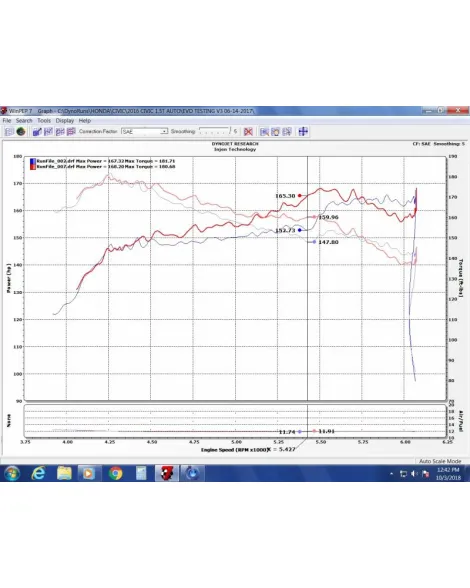Click the Auto Scale Mode status text

pyautogui.click(x=440, y=461)
